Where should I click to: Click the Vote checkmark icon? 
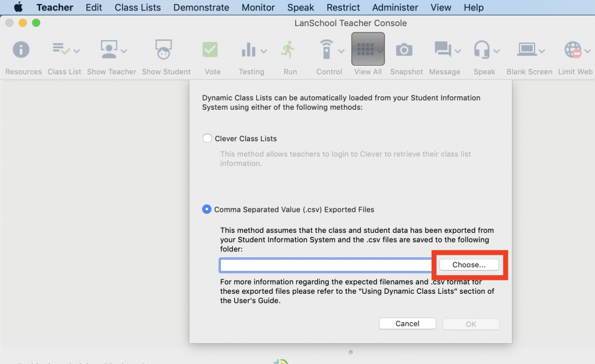pyautogui.click(x=210, y=51)
